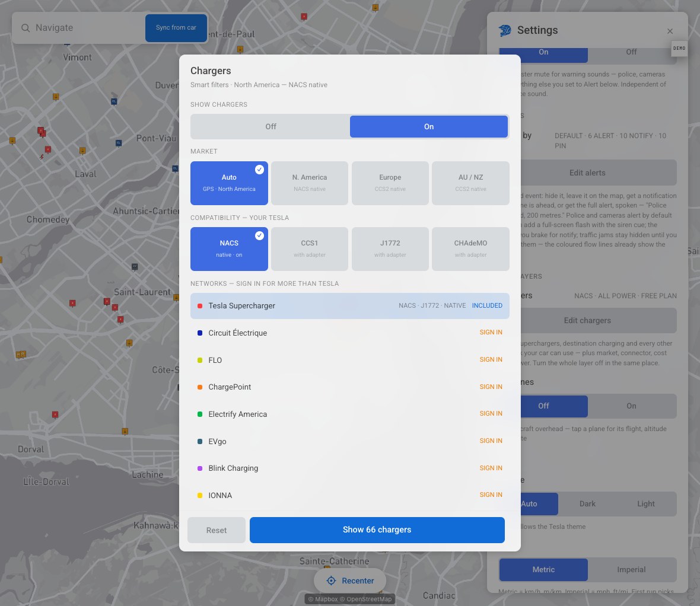The image size is (700, 606).
Task: Select the Auto GPS market option
Action: [229, 183]
